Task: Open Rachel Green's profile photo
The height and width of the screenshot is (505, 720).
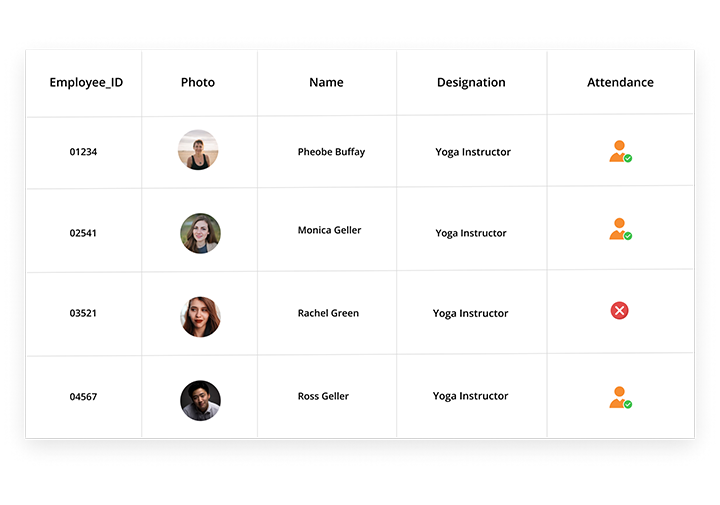Action: click(x=200, y=317)
